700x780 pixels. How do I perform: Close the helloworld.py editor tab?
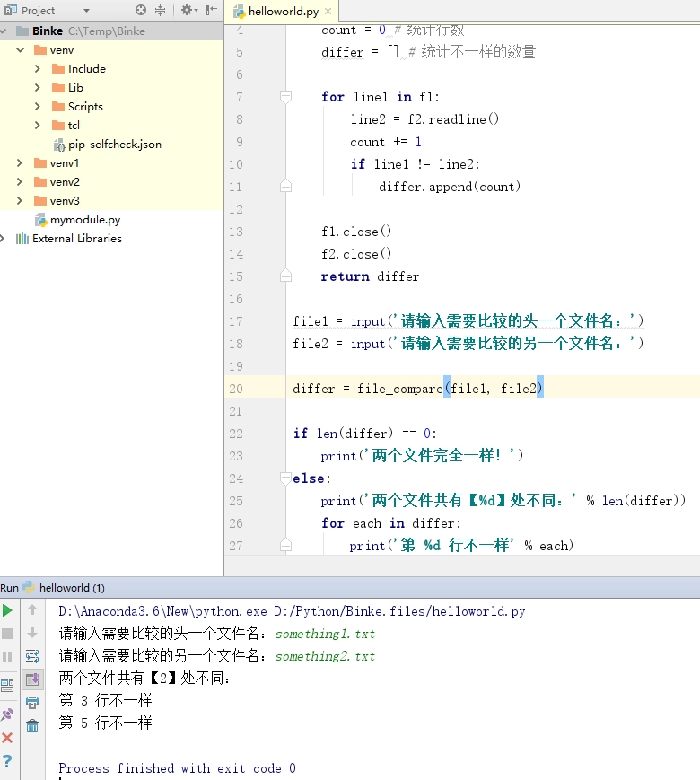click(x=328, y=11)
